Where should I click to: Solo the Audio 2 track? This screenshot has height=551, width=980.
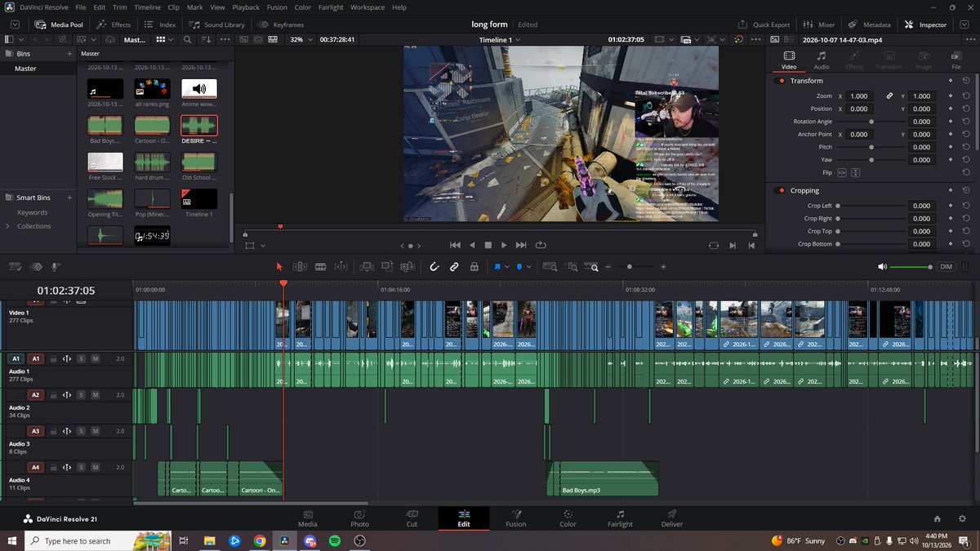pos(81,395)
